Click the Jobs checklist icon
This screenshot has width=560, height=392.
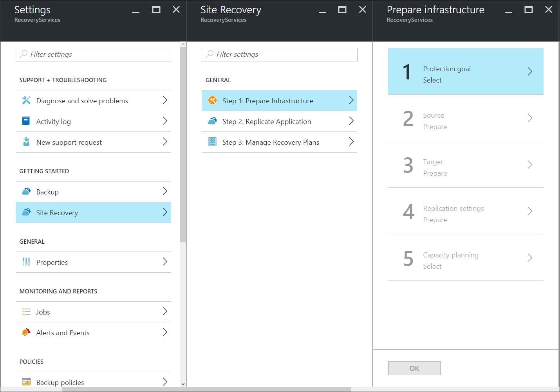26,312
